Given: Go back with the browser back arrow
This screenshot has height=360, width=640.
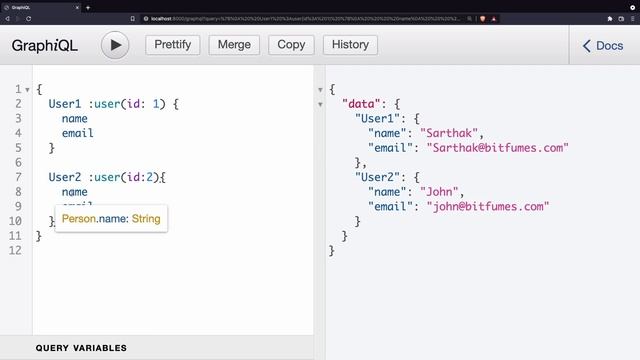Looking at the screenshot, I should pyautogui.click(x=7, y=19).
